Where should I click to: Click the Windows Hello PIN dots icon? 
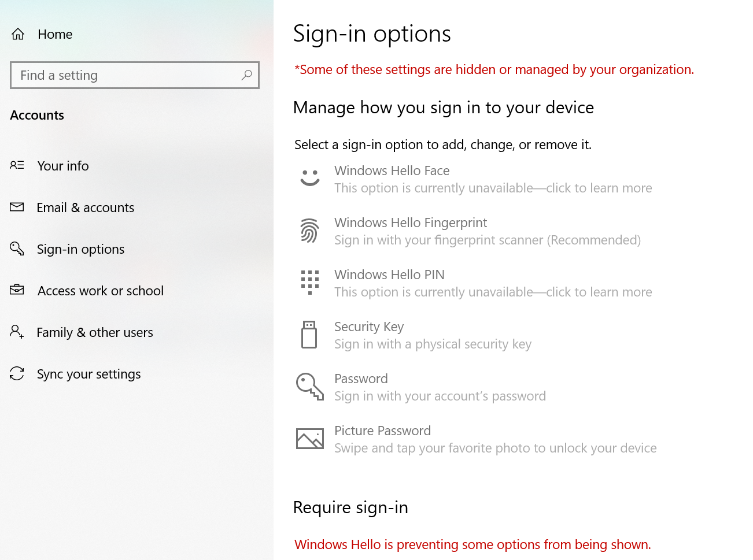pyautogui.click(x=309, y=282)
